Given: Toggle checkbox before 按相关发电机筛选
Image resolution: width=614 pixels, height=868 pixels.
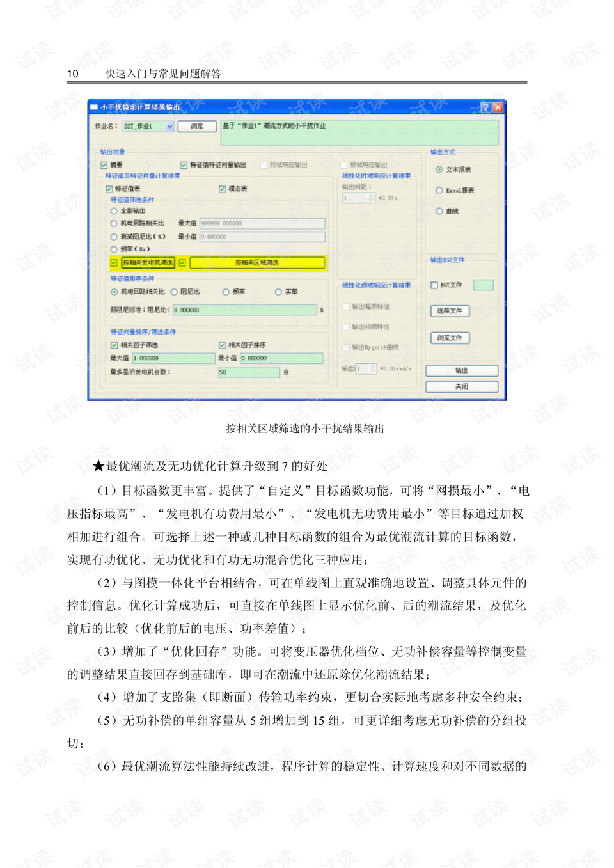Looking at the screenshot, I should pos(114,263).
